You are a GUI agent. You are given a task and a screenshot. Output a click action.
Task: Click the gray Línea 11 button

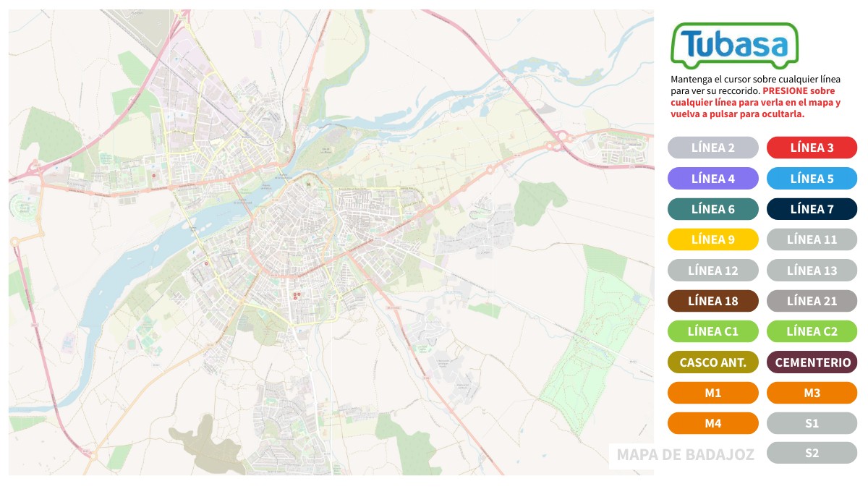click(812, 239)
